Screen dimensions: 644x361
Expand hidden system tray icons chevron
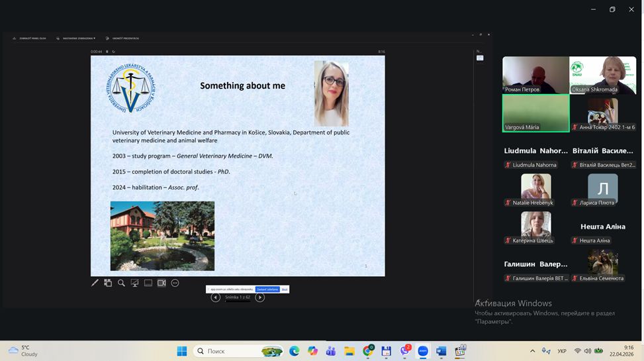click(x=532, y=351)
